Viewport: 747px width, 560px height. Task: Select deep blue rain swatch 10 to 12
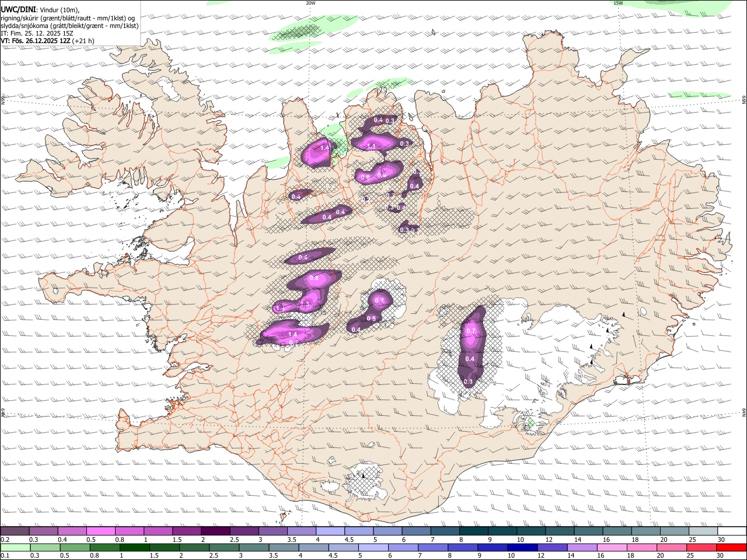522,548
